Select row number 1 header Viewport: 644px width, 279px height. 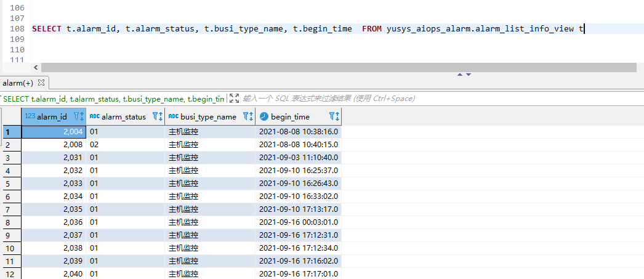(x=12, y=132)
